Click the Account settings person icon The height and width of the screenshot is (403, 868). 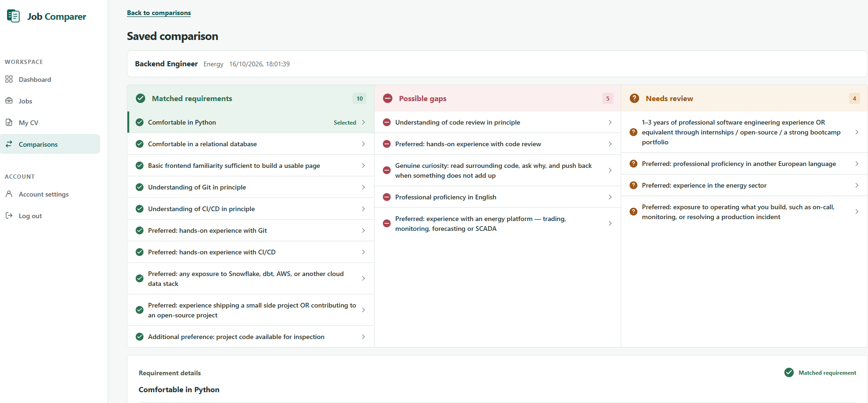click(9, 194)
